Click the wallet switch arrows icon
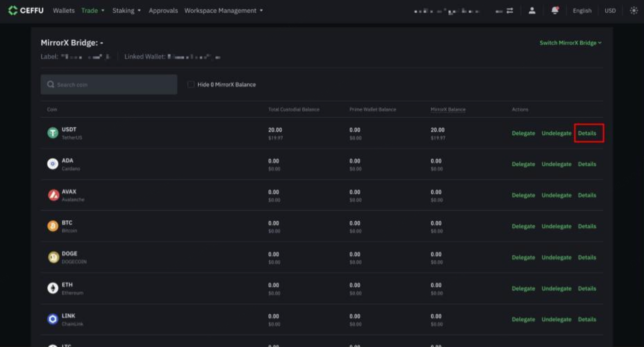 click(510, 11)
